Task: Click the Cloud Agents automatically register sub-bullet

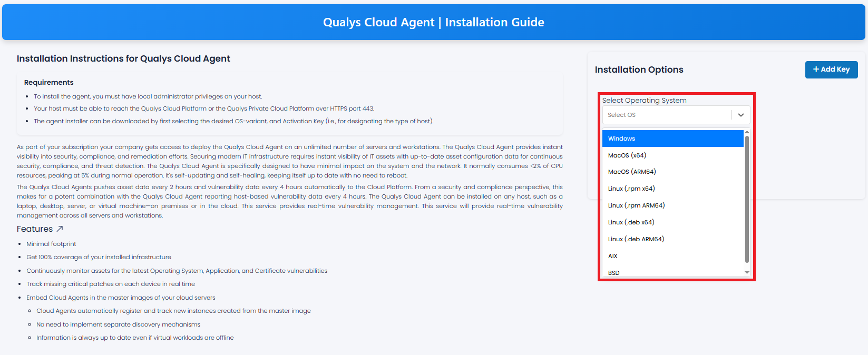Action: point(173,311)
